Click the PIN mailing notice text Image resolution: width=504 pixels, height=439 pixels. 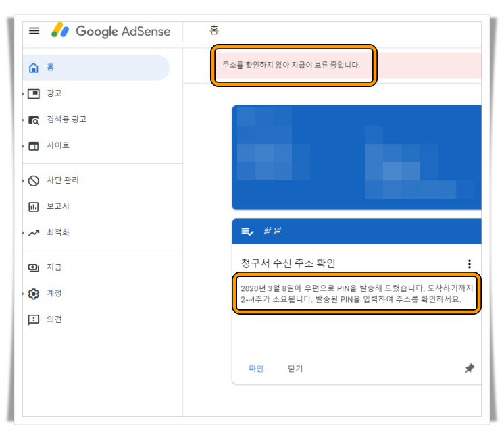click(x=357, y=294)
